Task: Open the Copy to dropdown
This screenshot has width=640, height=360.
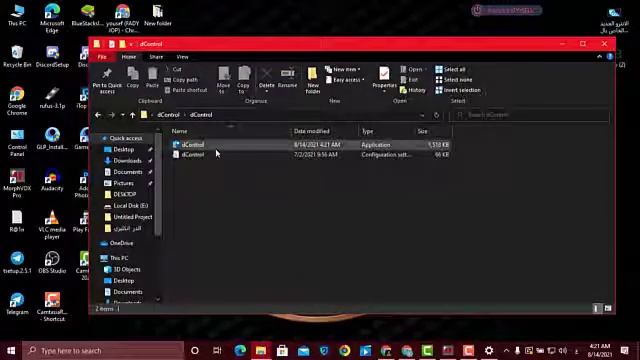Action: click(x=243, y=80)
